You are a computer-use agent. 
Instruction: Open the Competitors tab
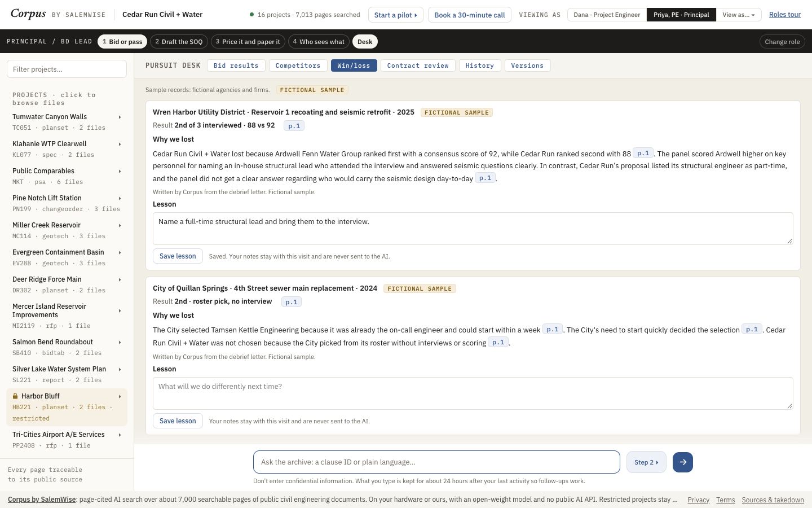(x=298, y=65)
